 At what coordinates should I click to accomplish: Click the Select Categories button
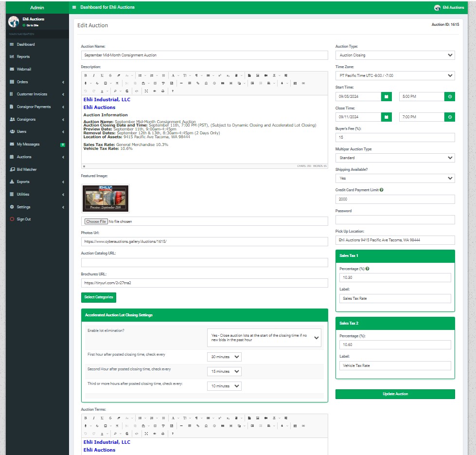[98, 297]
